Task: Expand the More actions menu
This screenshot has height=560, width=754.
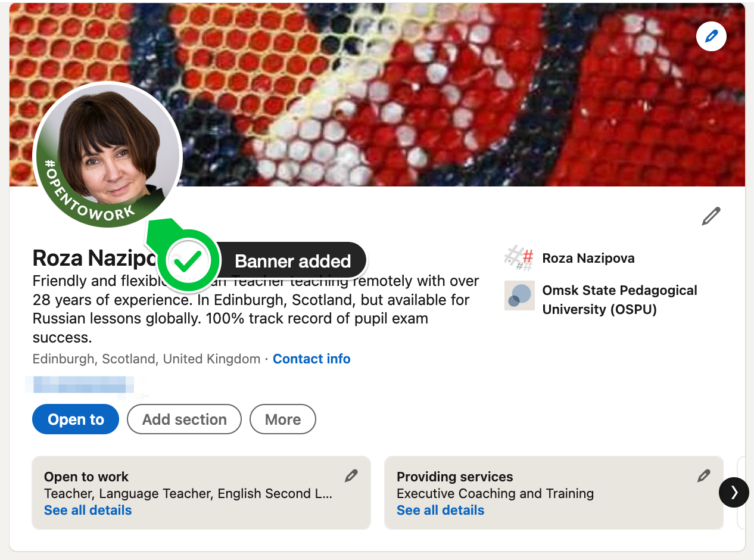Action: click(x=283, y=419)
